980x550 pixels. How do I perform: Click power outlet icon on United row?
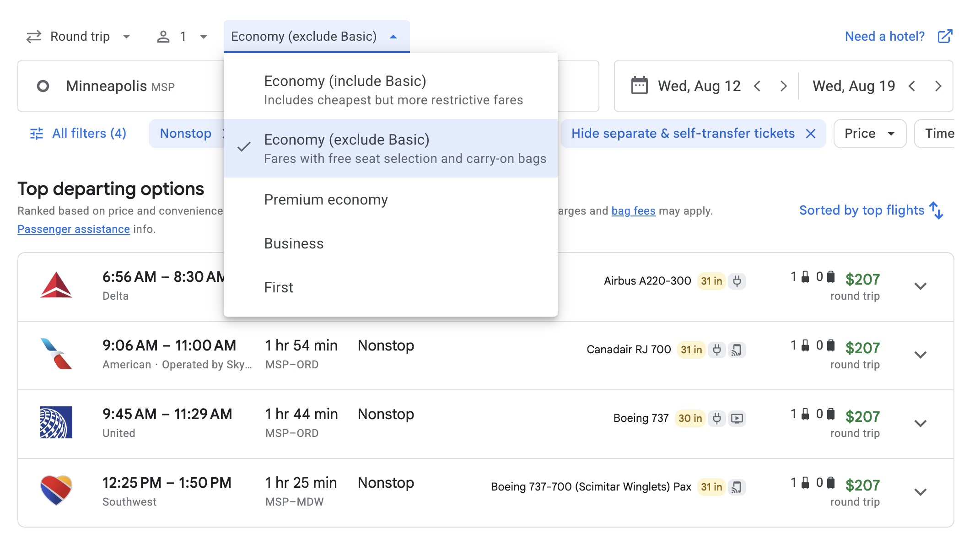coord(717,419)
